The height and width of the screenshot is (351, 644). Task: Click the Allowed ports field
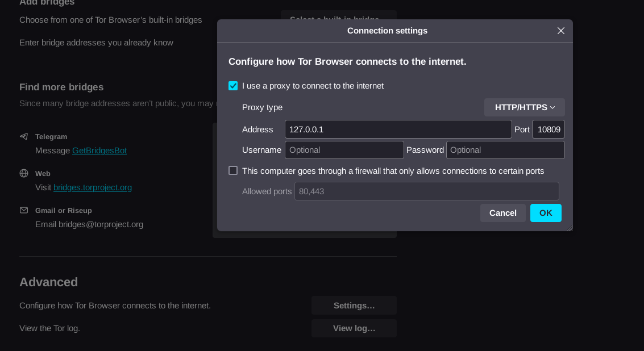tap(426, 191)
